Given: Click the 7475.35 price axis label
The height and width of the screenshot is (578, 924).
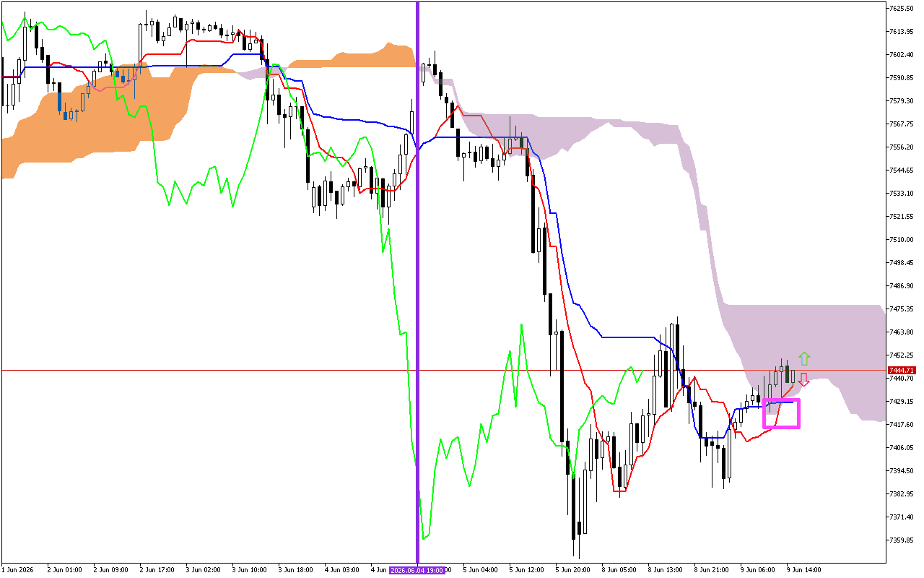Looking at the screenshot, I should pos(902,309).
